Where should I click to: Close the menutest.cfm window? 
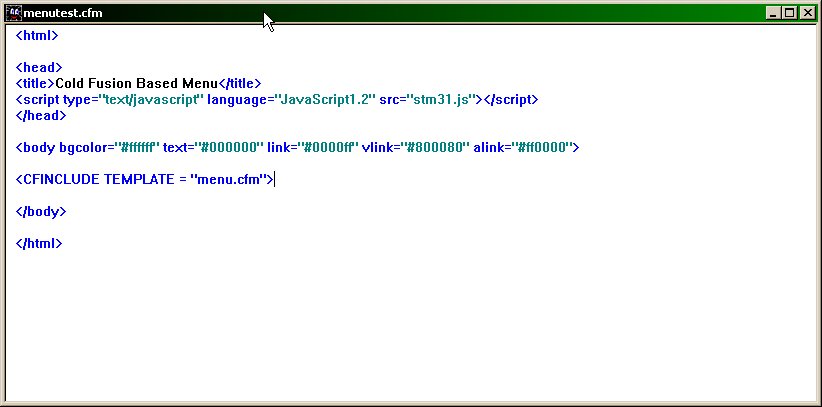[x=808, y=13]
